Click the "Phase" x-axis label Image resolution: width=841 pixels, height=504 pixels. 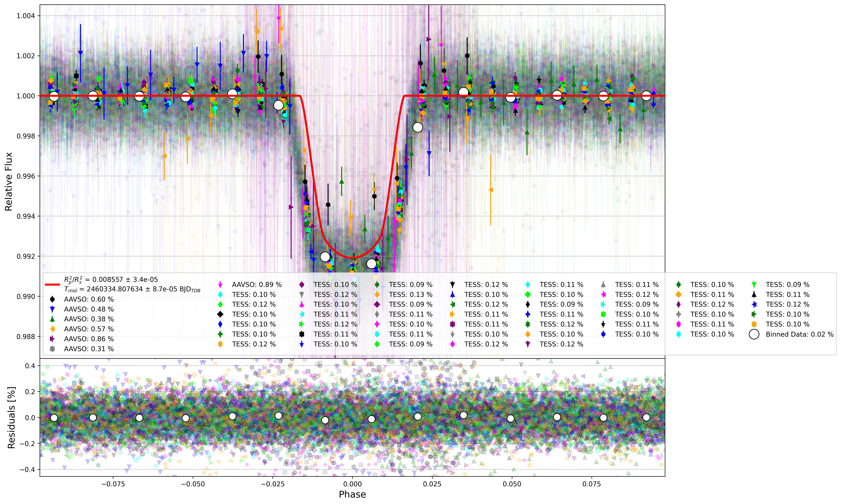352,494
